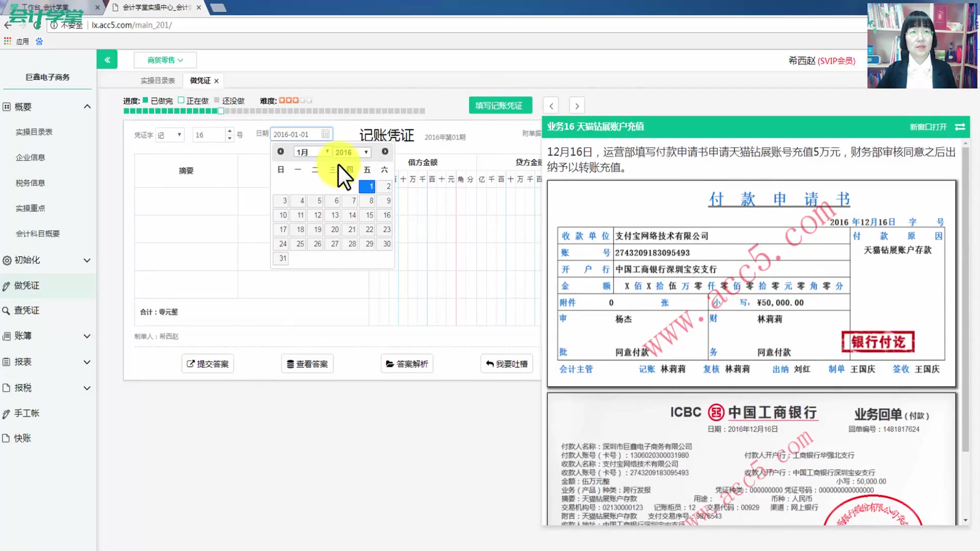Open the 查凭证 search item
980x551 pixels.
(27, 310)
